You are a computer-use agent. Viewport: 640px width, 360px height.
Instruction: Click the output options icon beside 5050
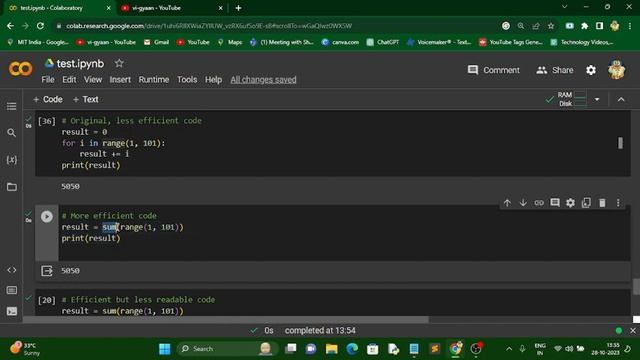pyautogui.click(x=47, y=271)
